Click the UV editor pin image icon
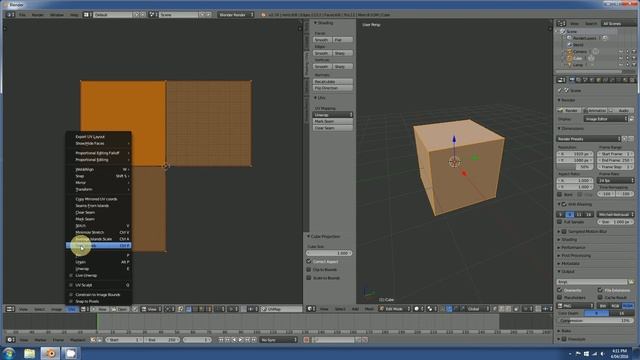The width and height of the screenshot is (640, 360). click(135, 309)
